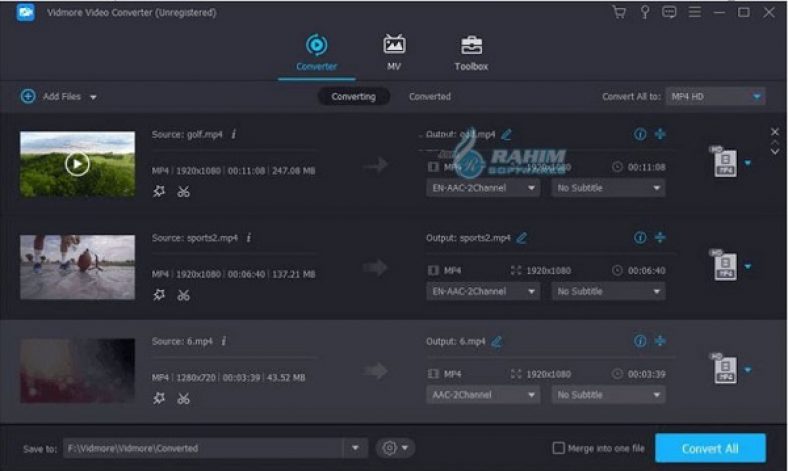Open the No Subtitle dropdown for 6.mp4
The image size is (788, 471).
[608, 395]
